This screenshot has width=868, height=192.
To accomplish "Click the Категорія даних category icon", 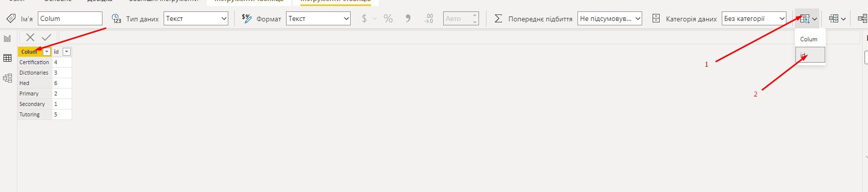I will (656, 19).
